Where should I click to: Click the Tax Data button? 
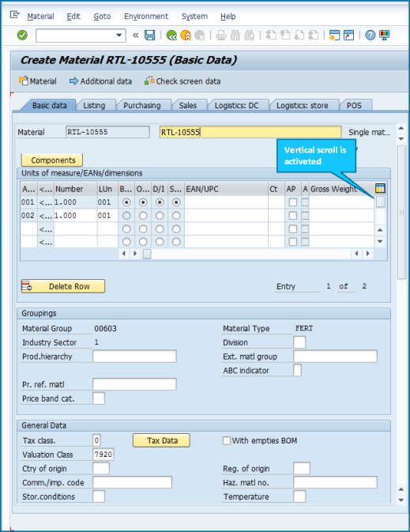[161, 440]
